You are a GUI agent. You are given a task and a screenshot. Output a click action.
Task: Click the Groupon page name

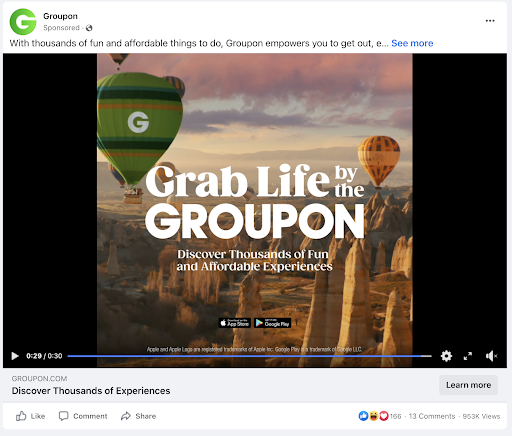pos(60,16)
